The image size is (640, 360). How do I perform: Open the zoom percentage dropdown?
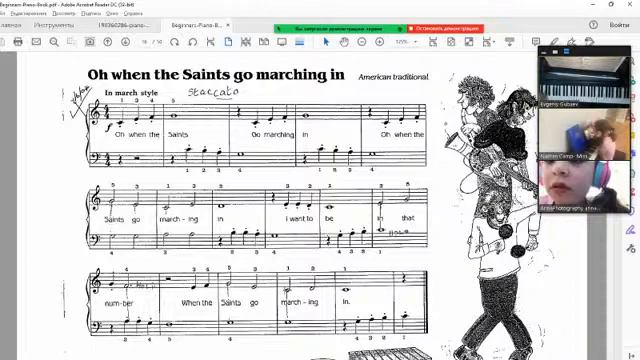coord(416,42)
